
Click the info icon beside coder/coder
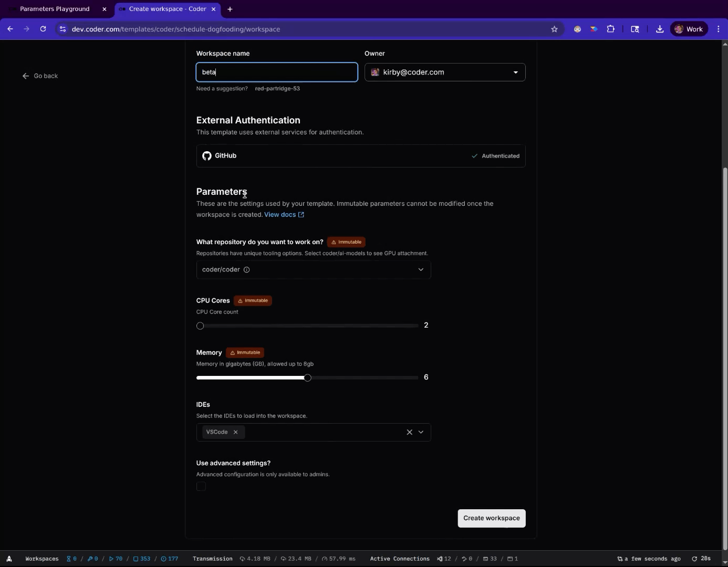[246, 269]
